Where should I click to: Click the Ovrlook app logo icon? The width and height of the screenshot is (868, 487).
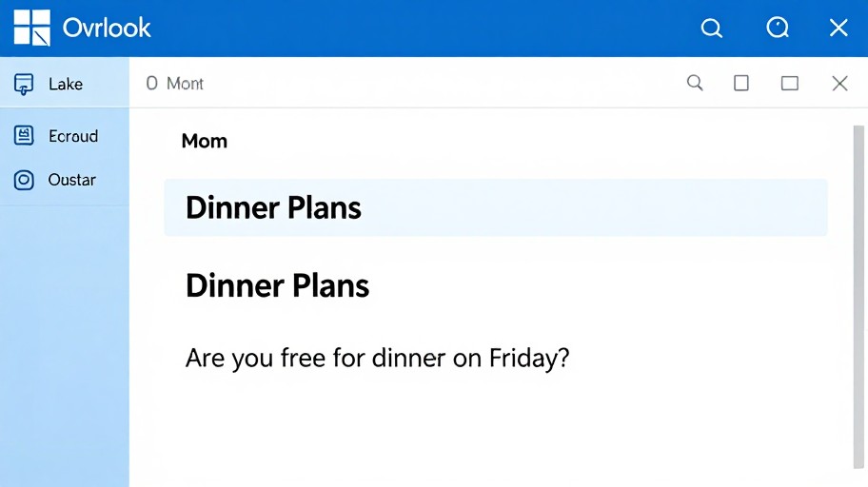coord(31,28)
